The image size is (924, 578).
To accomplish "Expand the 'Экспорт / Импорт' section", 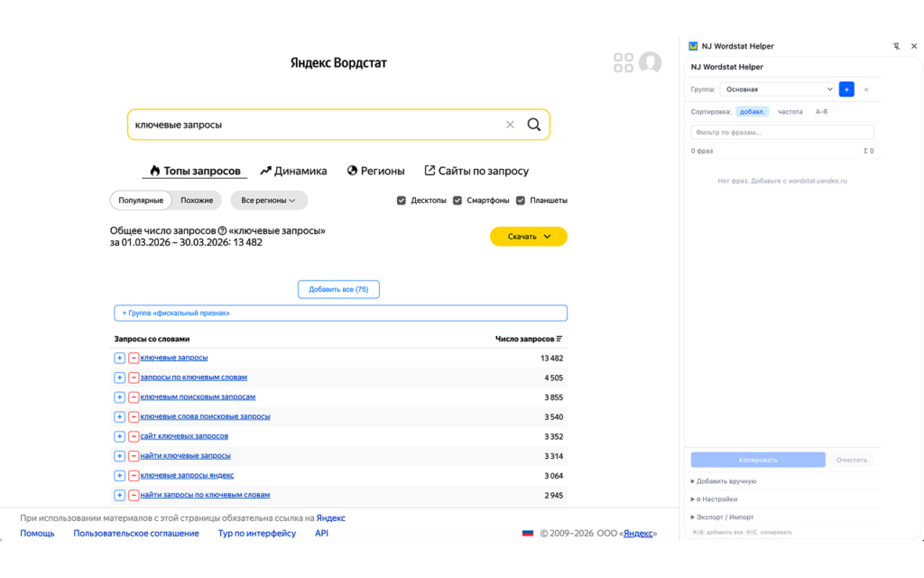I will 725,517.
